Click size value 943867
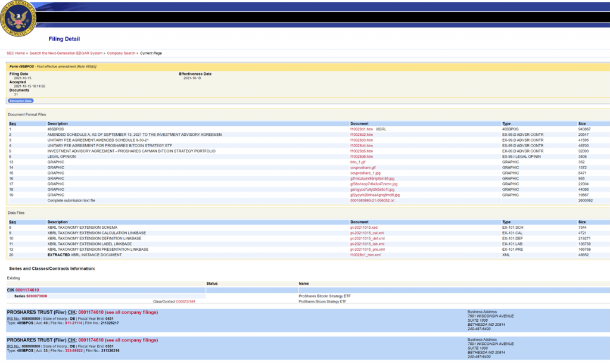This screenshot has height=364, width=610. click(x=584, y=129)
